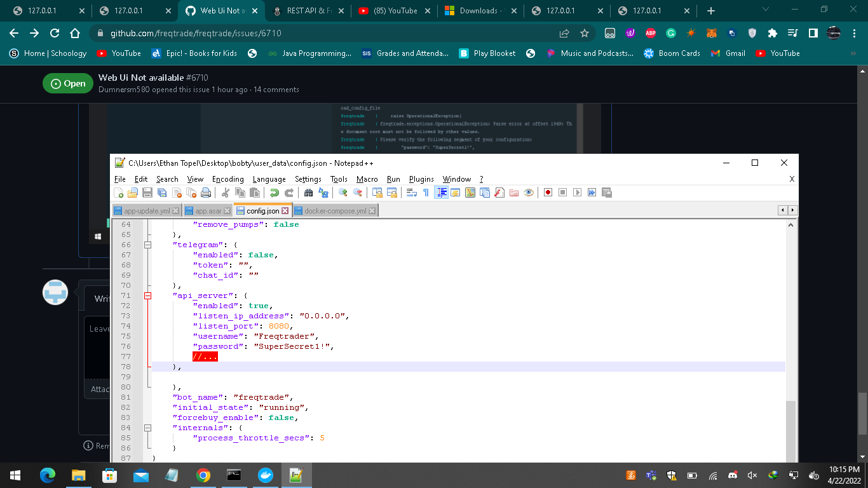Screen dimensions: 868x488
Task: Select the Record Macro icon
Action: (548, 193)
